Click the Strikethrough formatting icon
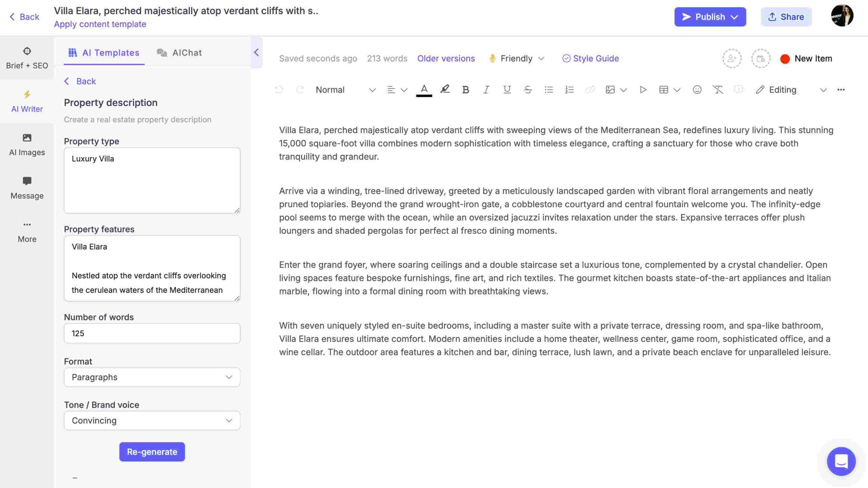The image size is (868, 488). [x=527, y=89]
